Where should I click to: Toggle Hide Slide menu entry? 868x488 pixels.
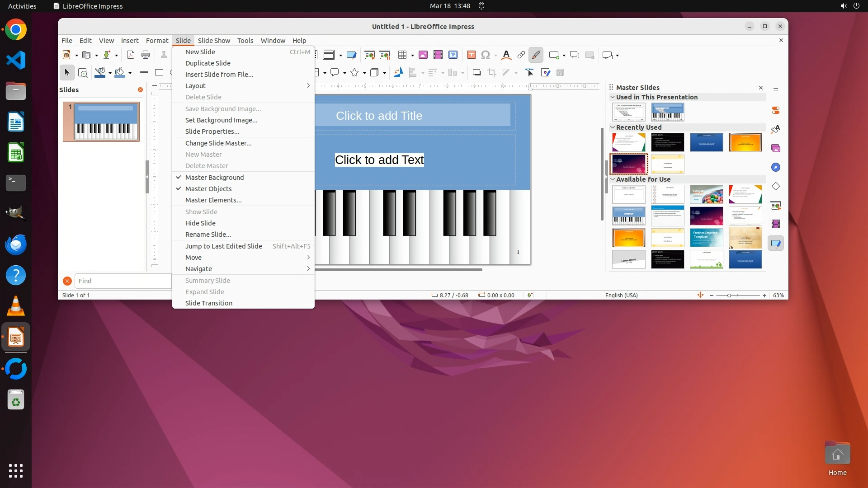200,223
